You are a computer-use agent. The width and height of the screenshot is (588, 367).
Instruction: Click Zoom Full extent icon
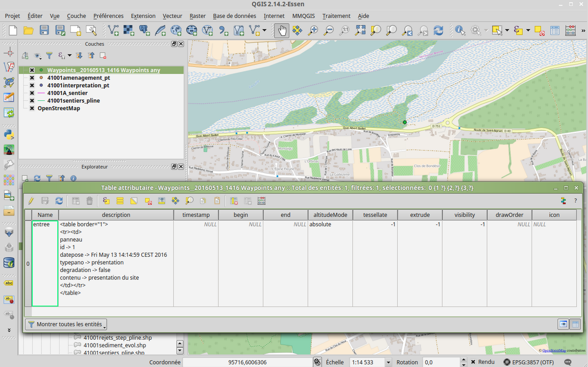(360, 30)
